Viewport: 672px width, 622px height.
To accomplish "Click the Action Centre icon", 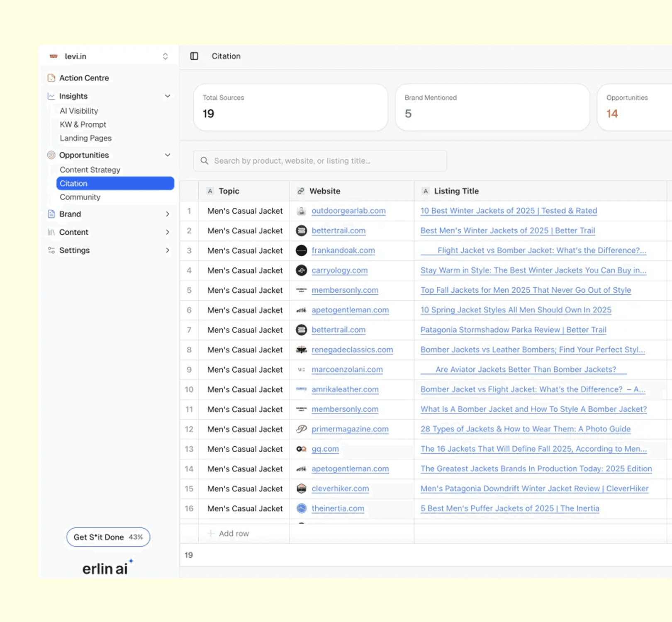I will pyautogui.click(x=51, y=78).
